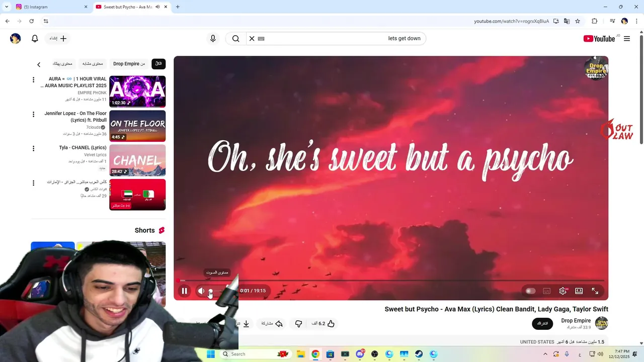Open options menu for Arab Cup live video
Image resolution: width=644 pixels, height=362 pixels.
tap(34, 183)
